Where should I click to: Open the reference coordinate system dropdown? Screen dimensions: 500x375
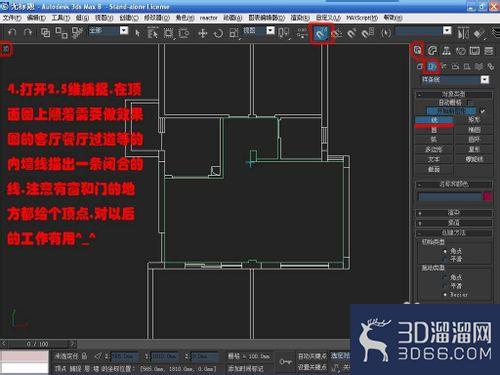pos(271,31)
